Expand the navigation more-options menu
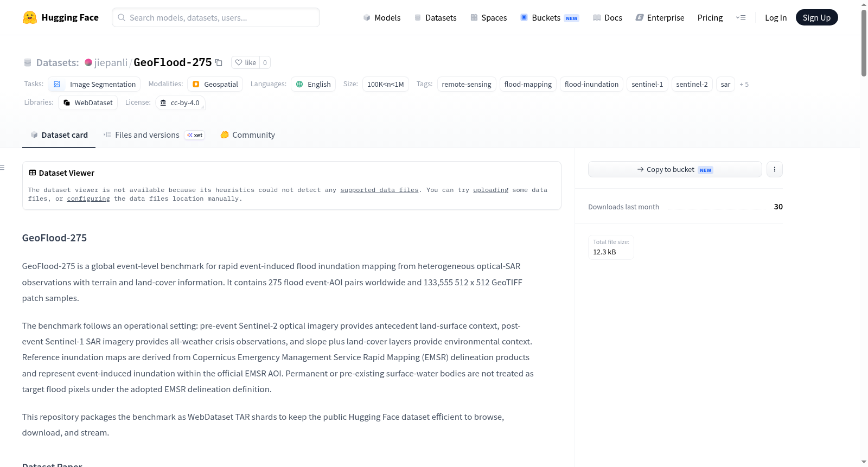The image size is (868, 467). tap(741, 17)
